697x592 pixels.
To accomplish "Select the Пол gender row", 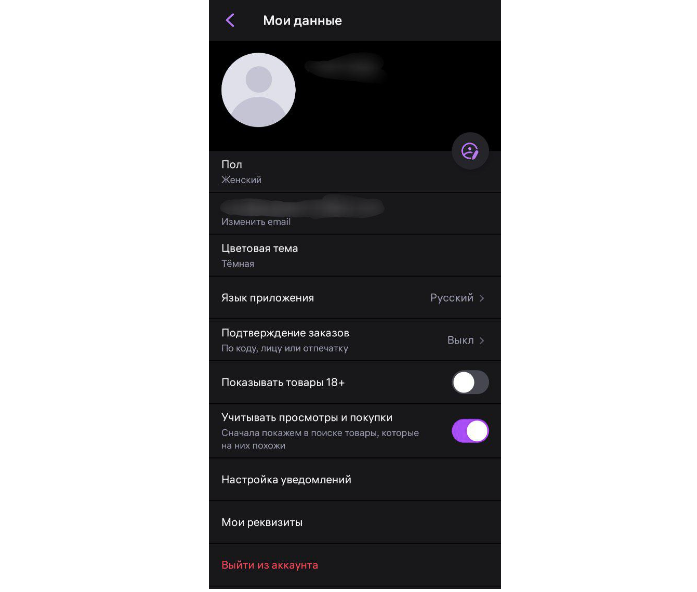I will 355,172.
